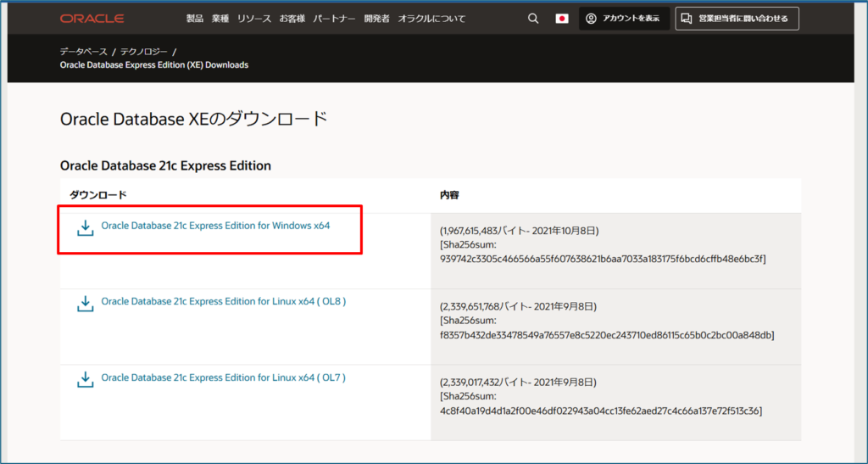
Task: Click download icon for Linux x64 OL8
Action: click(x=85, y=304)
